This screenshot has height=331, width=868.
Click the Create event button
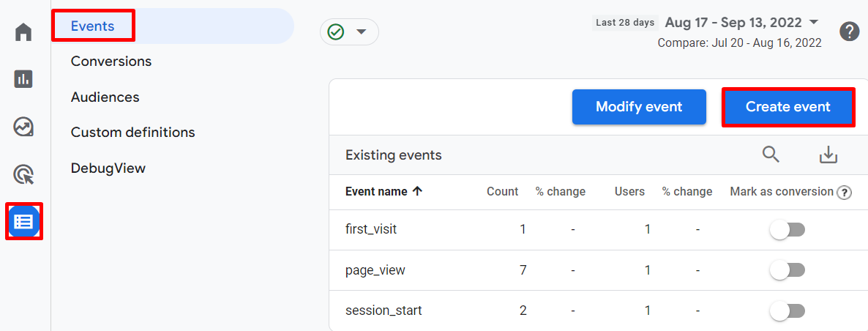click(787, 108)
